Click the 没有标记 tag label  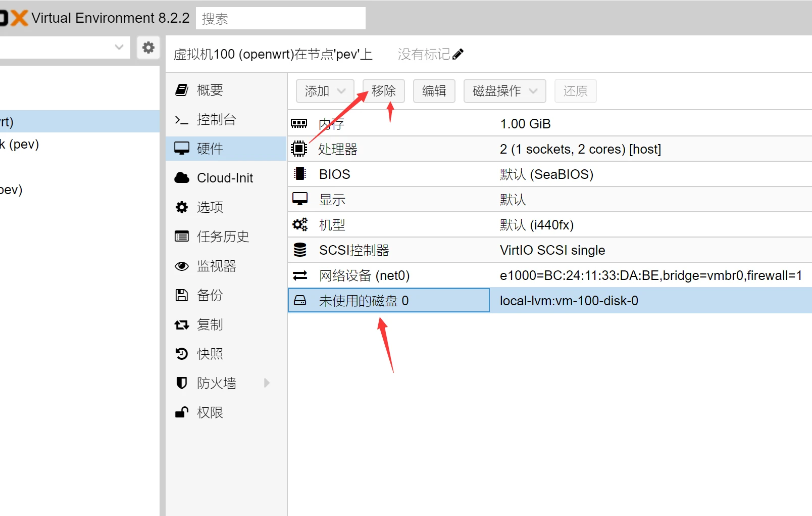(424, 54)
